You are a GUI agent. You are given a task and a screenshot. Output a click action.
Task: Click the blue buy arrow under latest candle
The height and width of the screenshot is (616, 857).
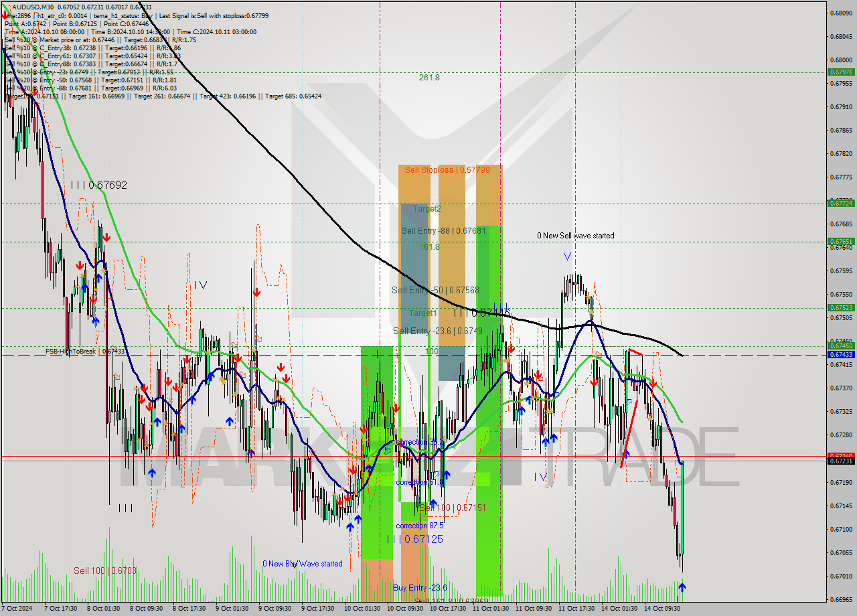(x=682, y=587)
